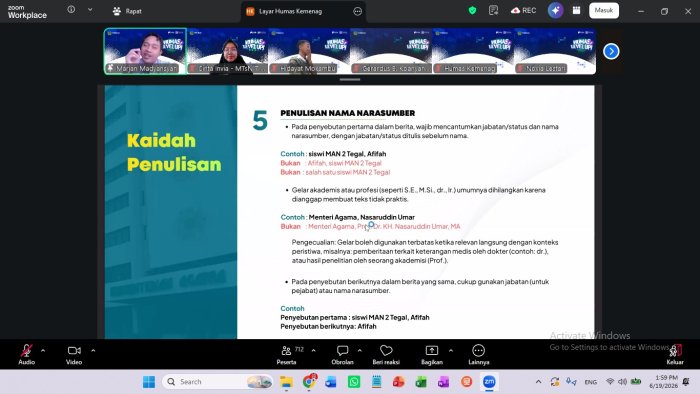Select Humas Kemenag participant thumbnail
Image resolution: width=700 pixels, height=394 pixels.
473,51
